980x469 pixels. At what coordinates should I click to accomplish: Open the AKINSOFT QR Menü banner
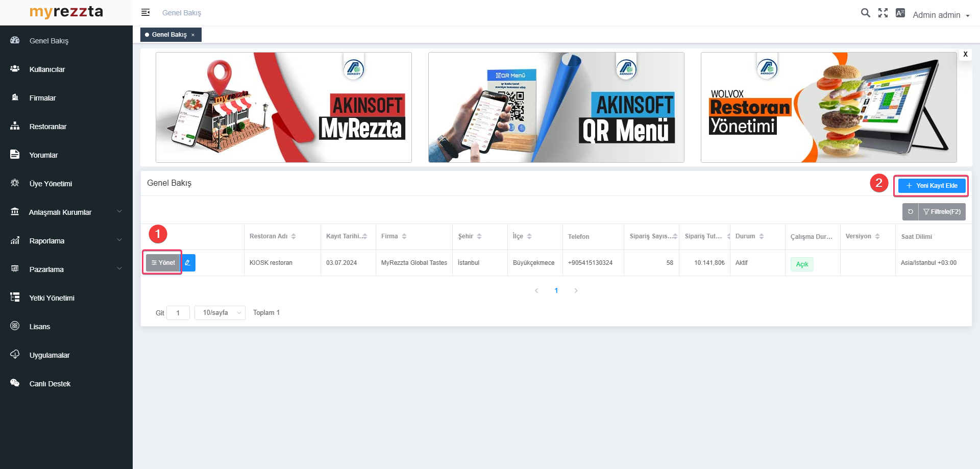point(556,107)
